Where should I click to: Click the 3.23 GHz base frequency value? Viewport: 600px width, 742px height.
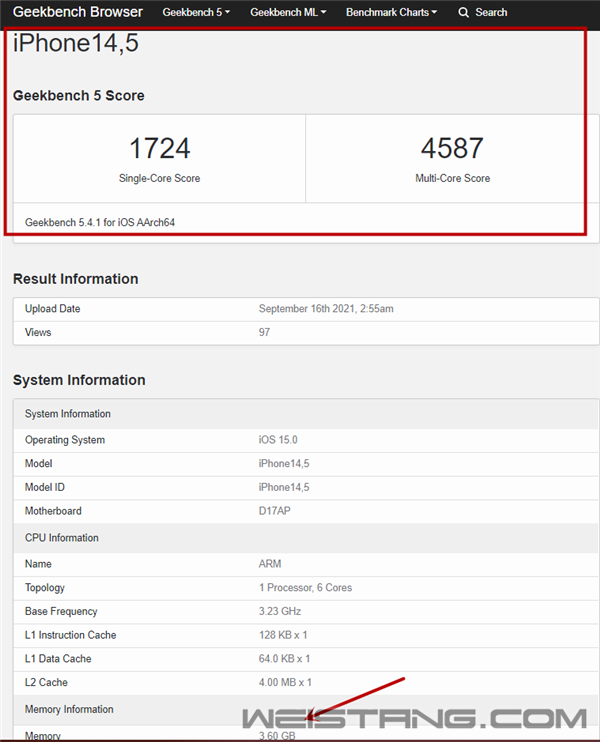[x=278, y=611]
